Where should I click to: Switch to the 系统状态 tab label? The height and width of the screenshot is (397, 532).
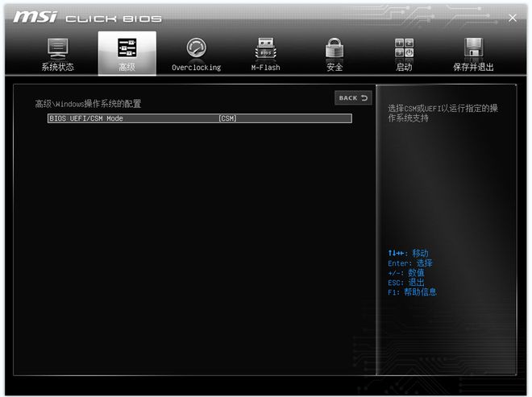57,68
